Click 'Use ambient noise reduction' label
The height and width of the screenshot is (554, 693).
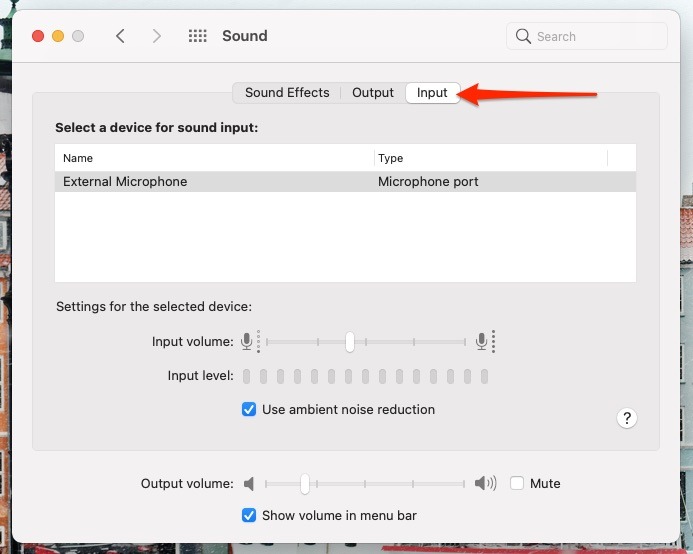pos(348,409)
